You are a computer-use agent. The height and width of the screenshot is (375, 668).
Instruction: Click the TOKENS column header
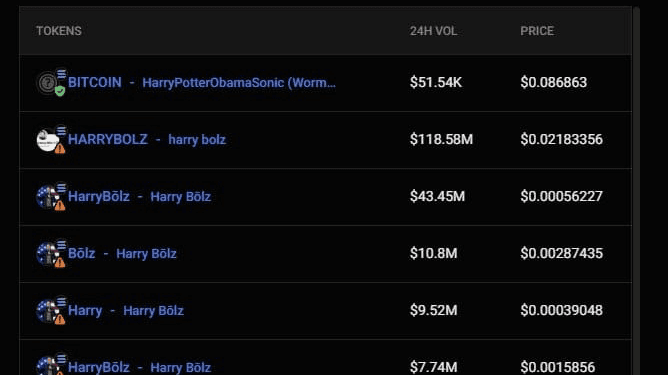pyautogui.click(x=59, y=31)
